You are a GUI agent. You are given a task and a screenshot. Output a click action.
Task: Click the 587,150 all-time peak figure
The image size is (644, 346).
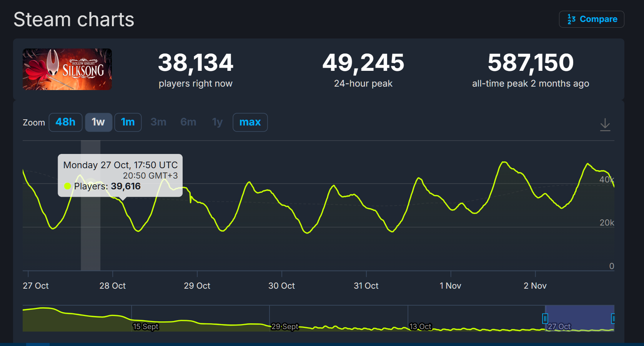point(531,63)
